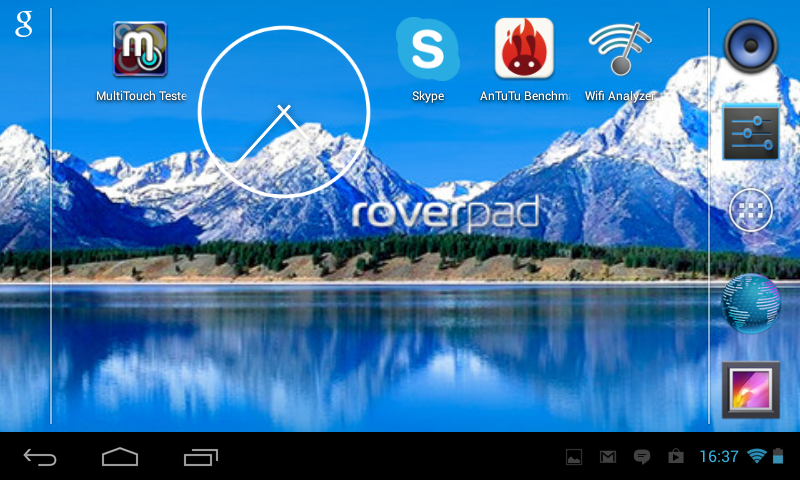Open the all-apps drawer button
The height and width of the screenshot is (480, 800).
point(751,210)
